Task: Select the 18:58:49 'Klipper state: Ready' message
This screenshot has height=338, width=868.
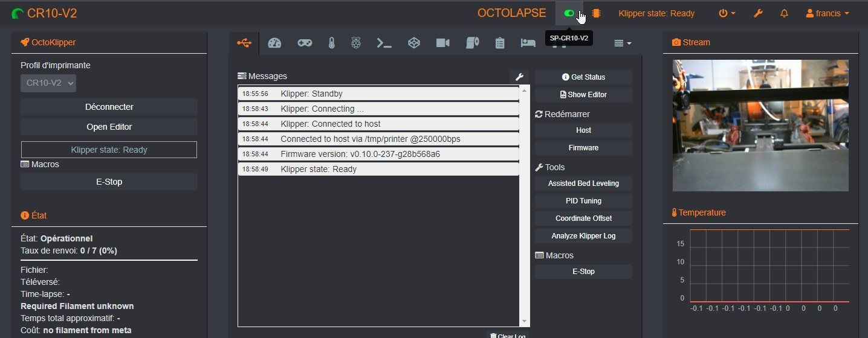Action: click(378, 169)
